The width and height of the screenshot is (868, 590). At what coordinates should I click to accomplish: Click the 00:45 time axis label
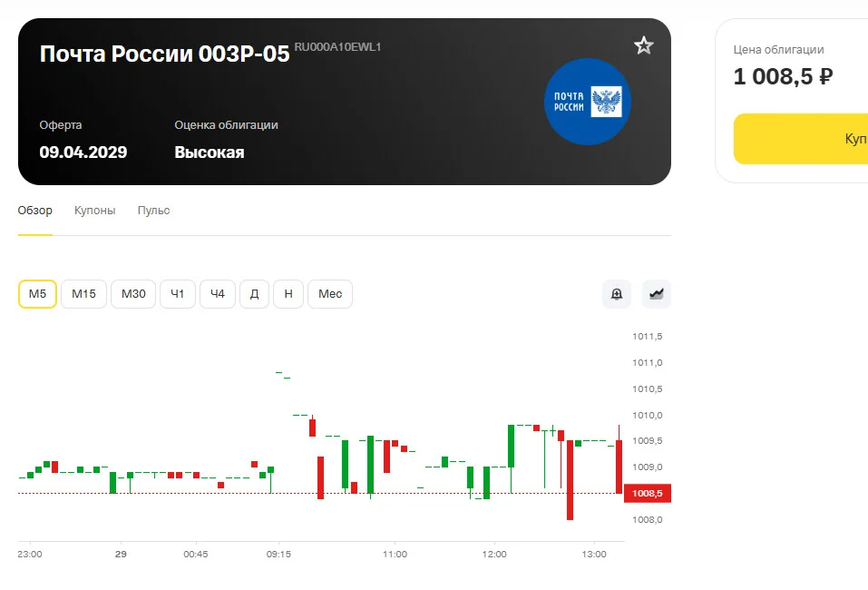(x=196, y=554)
